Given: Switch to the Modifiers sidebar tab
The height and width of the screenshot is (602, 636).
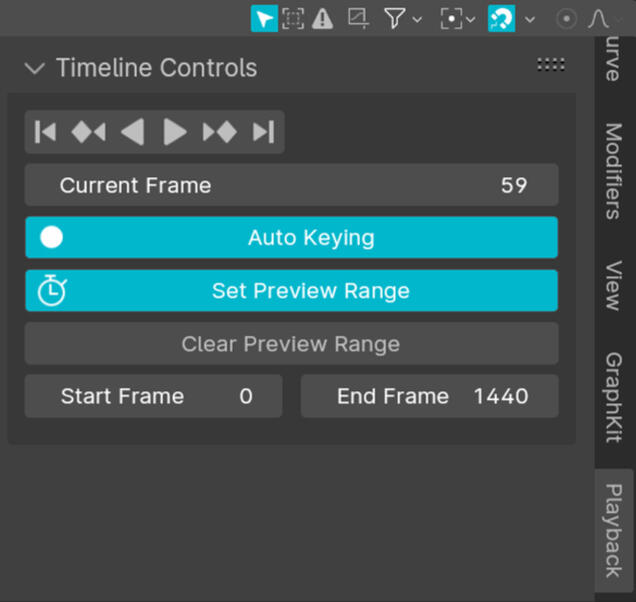Looking at the screenshot, I should pos(613,171).
